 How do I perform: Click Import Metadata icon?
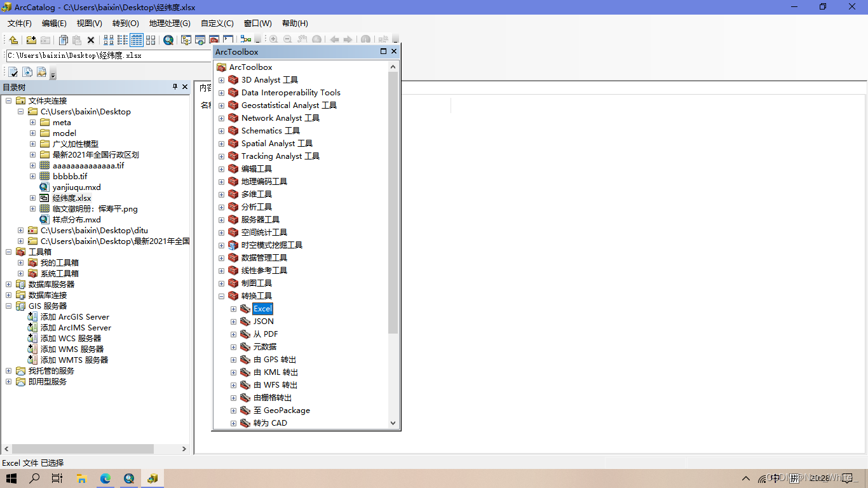click(41, 72)
